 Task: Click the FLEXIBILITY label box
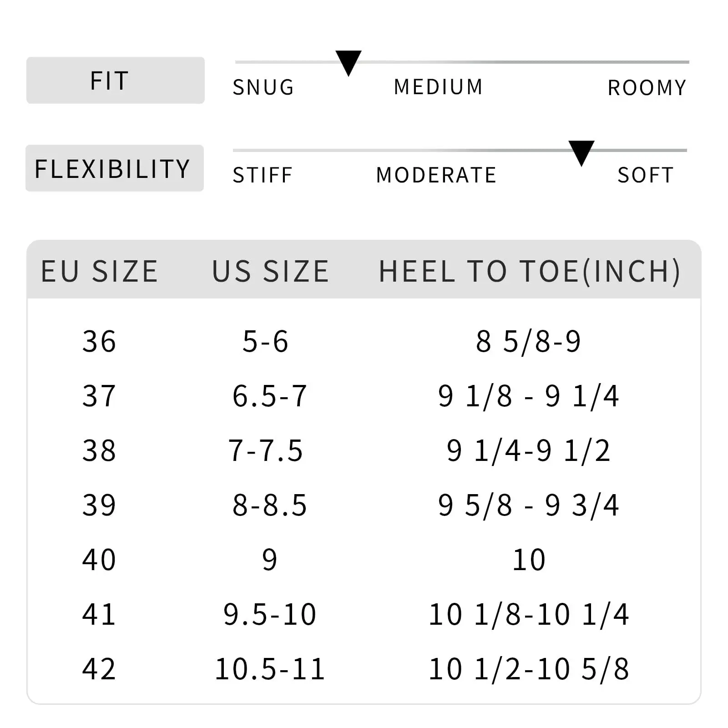point(114,168)
